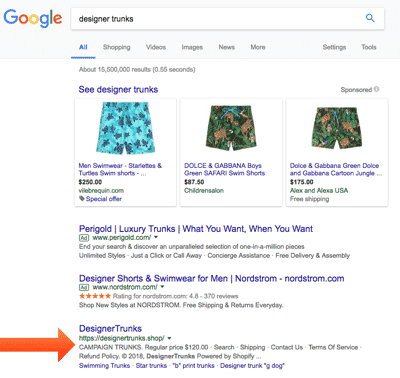Switch to the News tab

tap(227, 47)
